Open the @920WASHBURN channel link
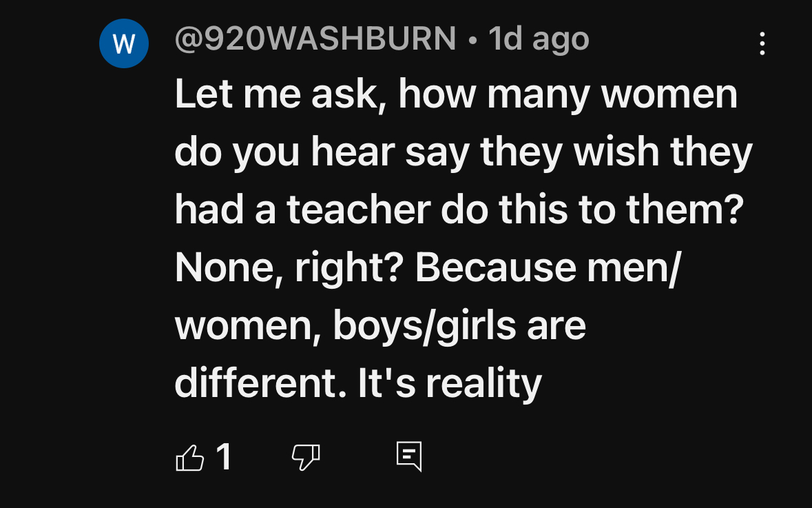This screenshot has width=812, height=508. (x=315, y=39)
